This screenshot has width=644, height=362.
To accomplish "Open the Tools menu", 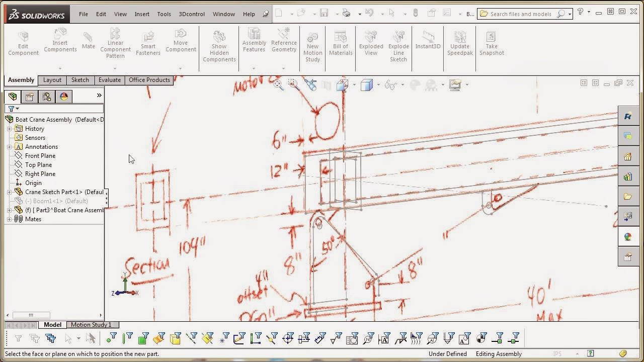I will [x=164, y=14].
